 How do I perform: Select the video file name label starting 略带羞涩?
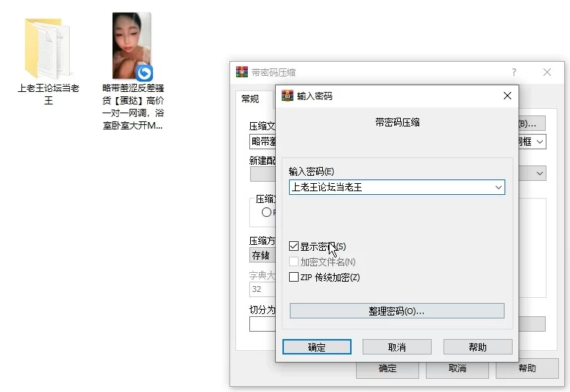[133, 107]
